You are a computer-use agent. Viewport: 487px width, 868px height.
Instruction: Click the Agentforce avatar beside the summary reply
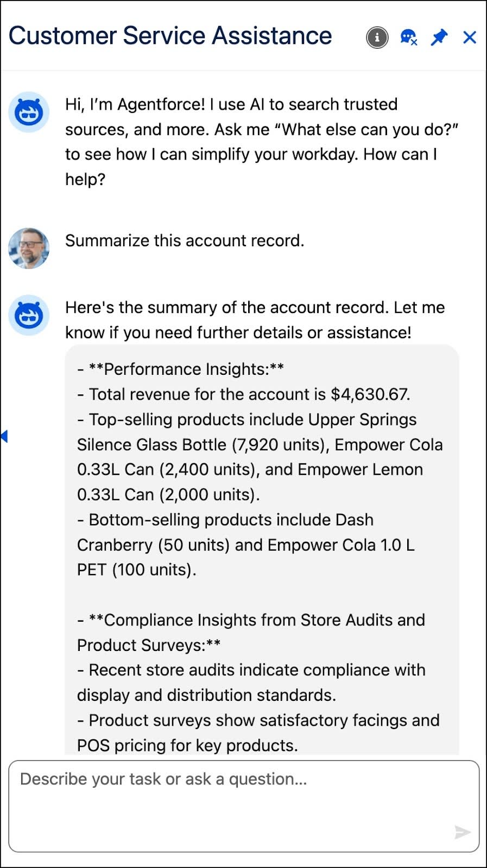(x=29, y=315)
